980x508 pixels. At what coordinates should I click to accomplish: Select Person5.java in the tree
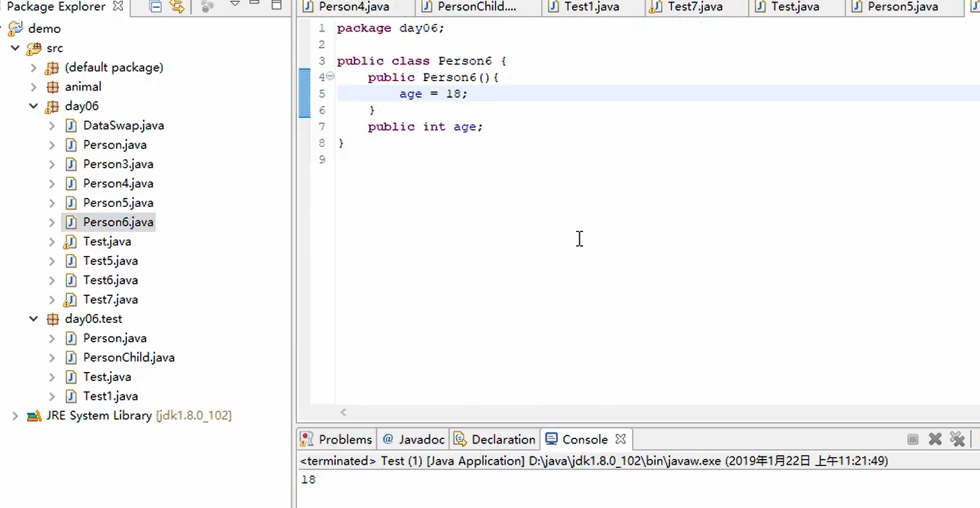(x=118, y=203)
